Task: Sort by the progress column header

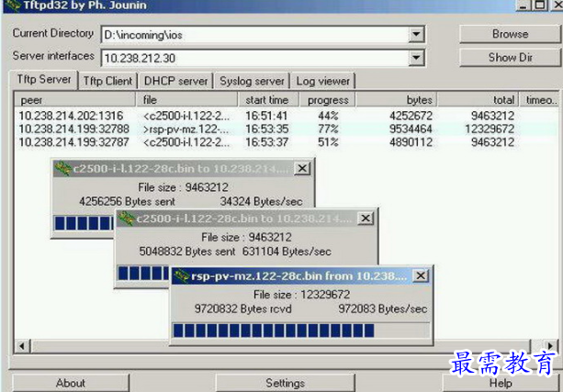Action: click(x=328, y=100)
